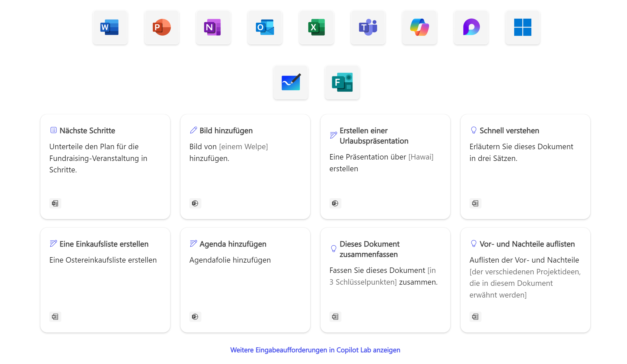Select the Whiteboard app icon
The image size is (627, 364).
[x=290, y=82]
